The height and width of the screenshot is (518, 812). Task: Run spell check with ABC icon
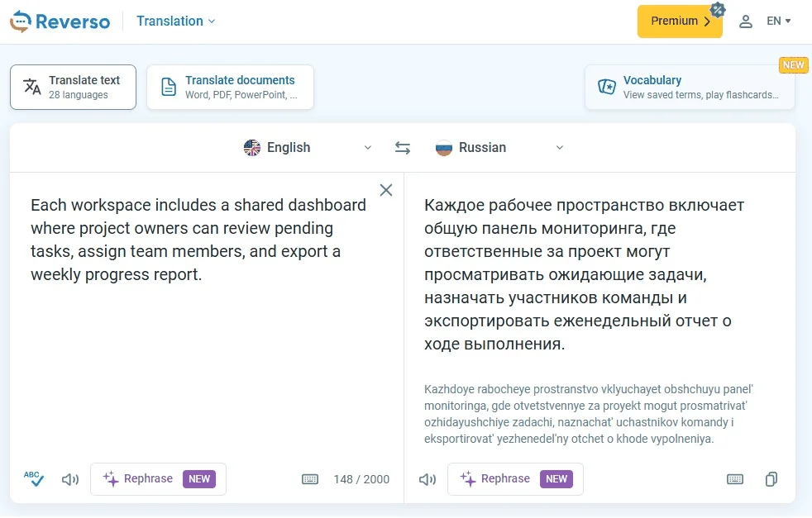coord(34,478)
